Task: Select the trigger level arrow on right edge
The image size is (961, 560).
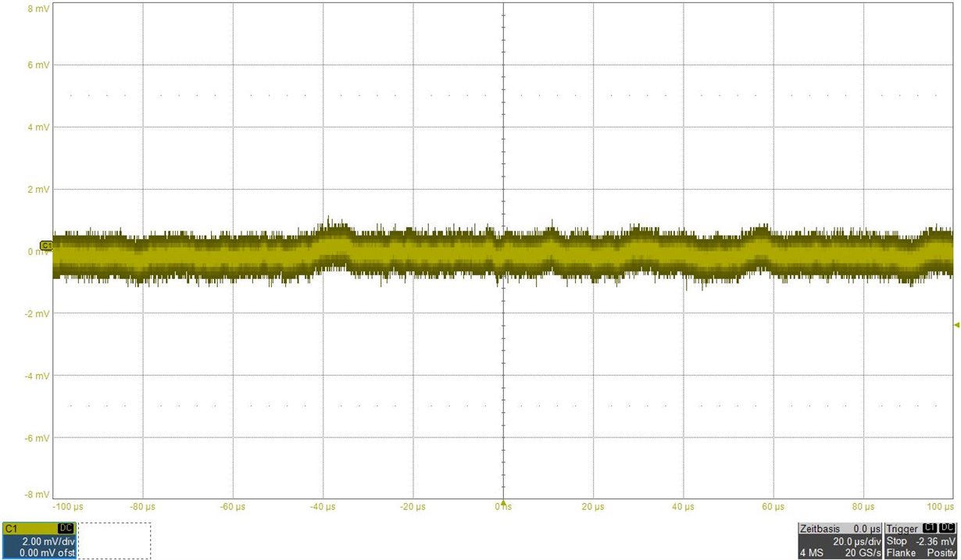Action: 956,325
